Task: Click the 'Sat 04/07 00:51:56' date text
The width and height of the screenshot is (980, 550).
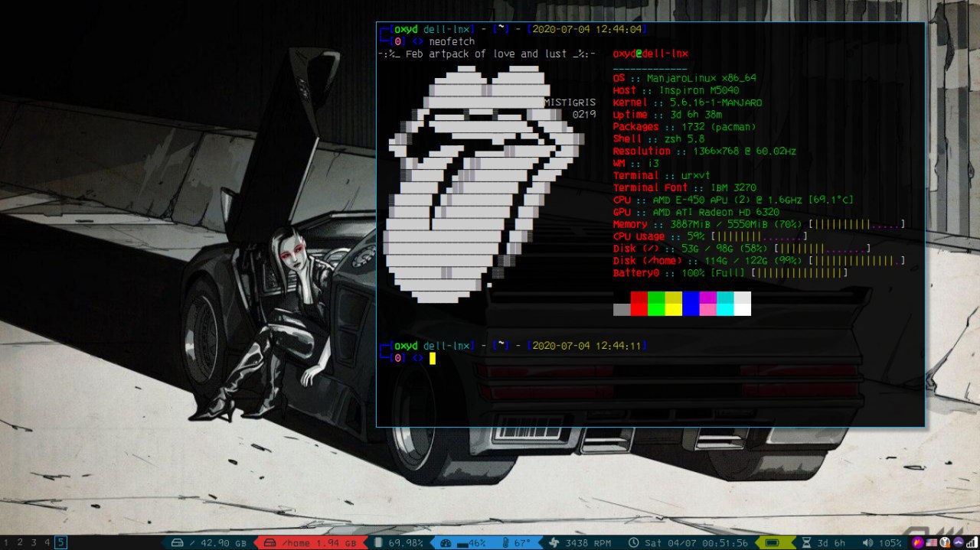Action: (x=696, y=542)
